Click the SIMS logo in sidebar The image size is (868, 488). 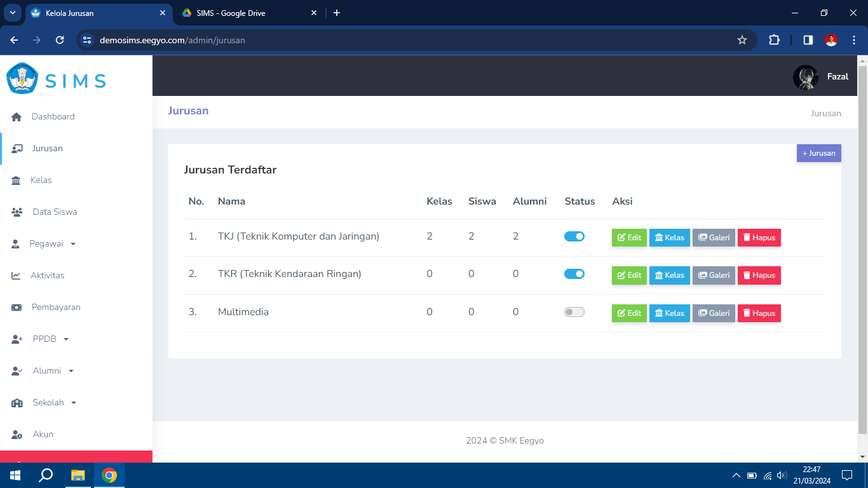(56, 79)
